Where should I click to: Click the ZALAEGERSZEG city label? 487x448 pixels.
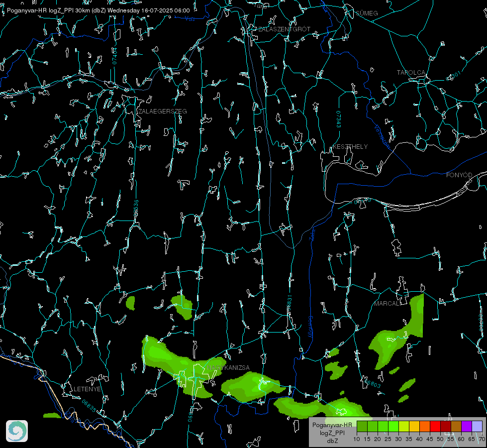tap(163, 112)
